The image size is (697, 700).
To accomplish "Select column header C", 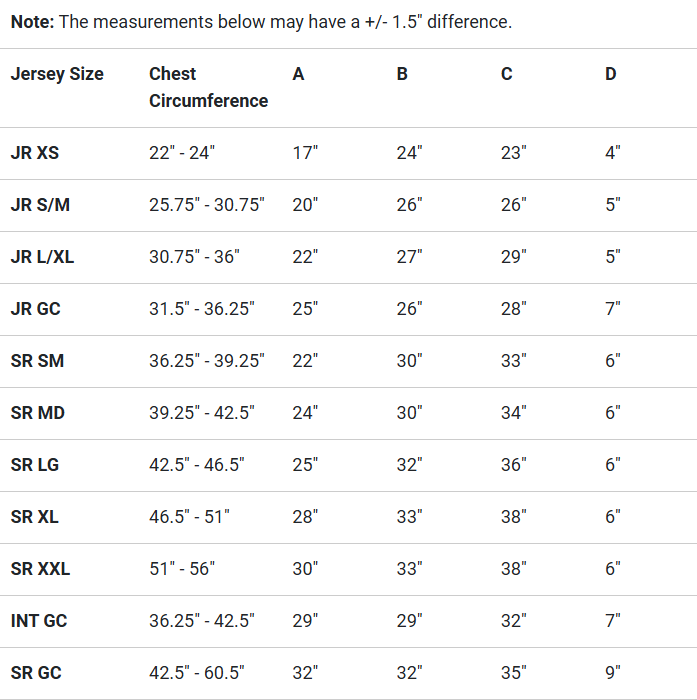I will click(506, 74).
